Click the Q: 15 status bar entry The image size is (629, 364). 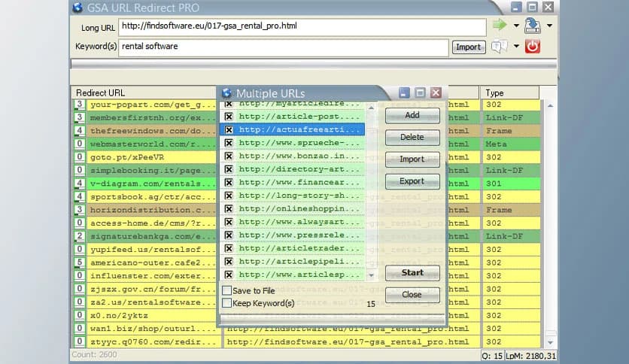click(492, 356)
